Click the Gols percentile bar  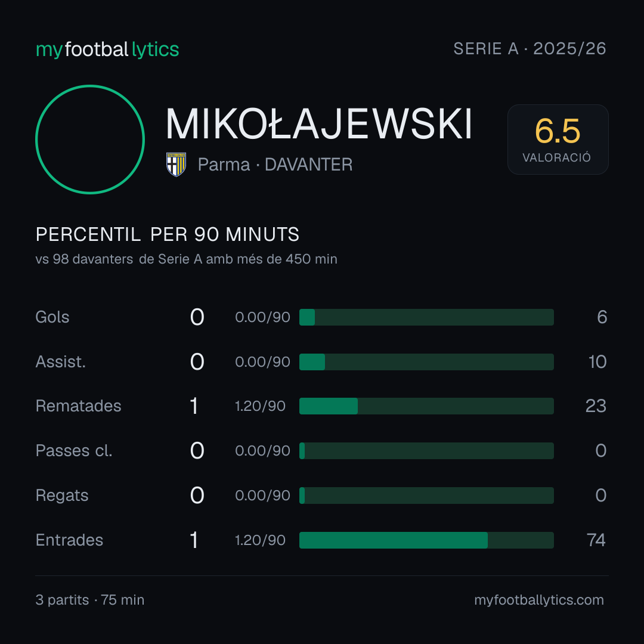pyautogui.click(x=426, y=317)
